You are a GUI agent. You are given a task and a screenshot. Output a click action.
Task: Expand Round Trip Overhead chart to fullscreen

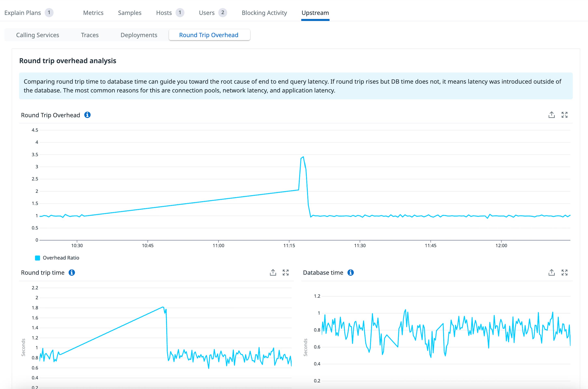pyautogui.click(x=565, y=115)
